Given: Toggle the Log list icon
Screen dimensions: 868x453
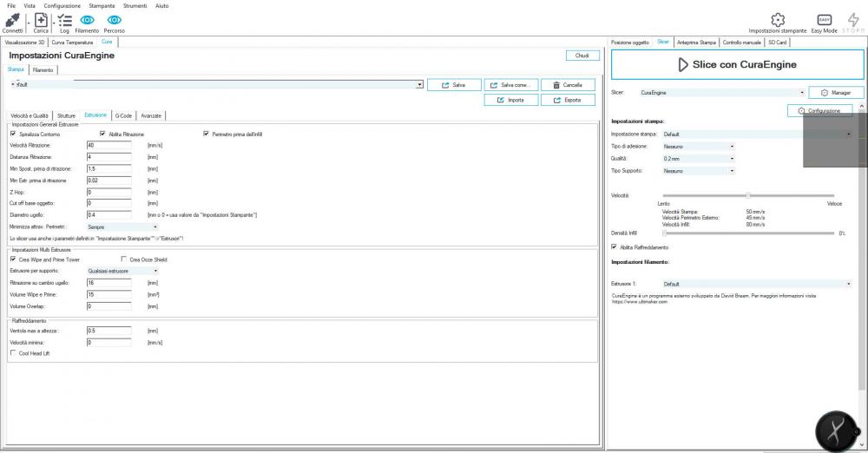Looking at the screenshot, I should tap(64, 19).
